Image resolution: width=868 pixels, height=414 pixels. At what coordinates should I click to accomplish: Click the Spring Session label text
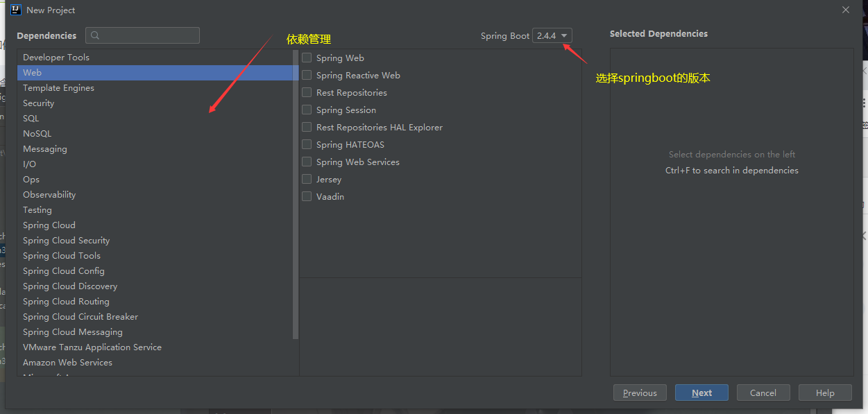click(346, 110)
